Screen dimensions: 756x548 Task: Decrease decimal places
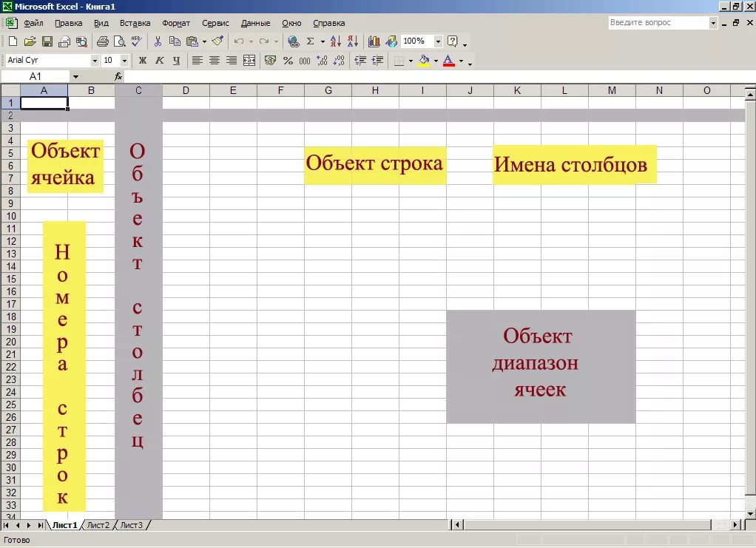pos(340,60)
